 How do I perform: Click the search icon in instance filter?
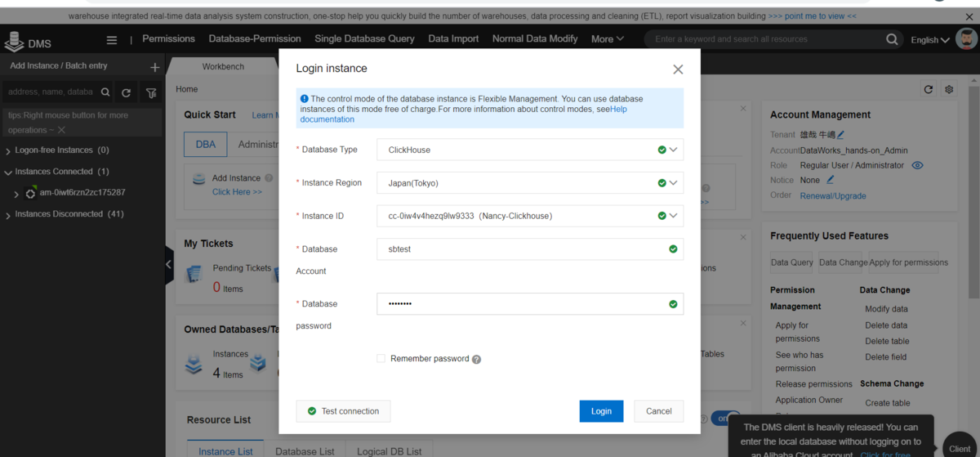[105, 92]
